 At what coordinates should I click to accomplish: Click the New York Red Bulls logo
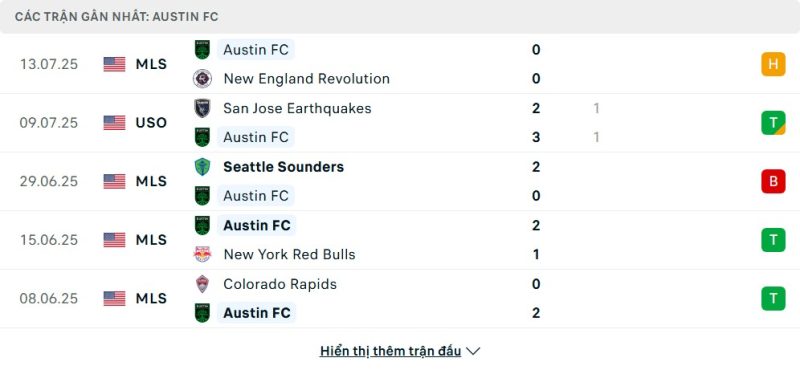[203, 254]
